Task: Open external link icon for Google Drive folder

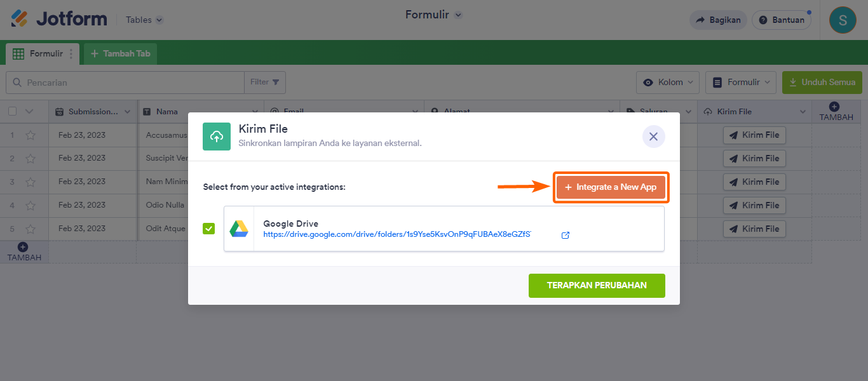Action: click(x=566, y=235)
